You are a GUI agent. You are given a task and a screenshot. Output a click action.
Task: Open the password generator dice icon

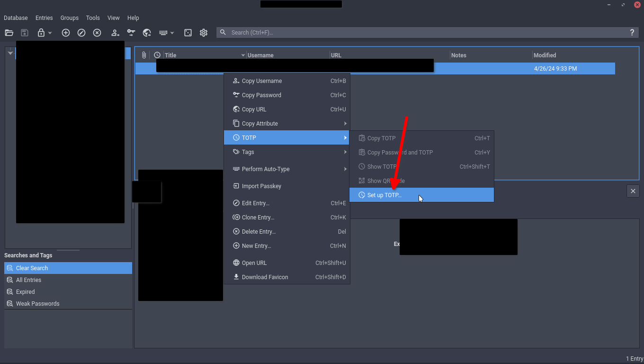tap(188, 33)
